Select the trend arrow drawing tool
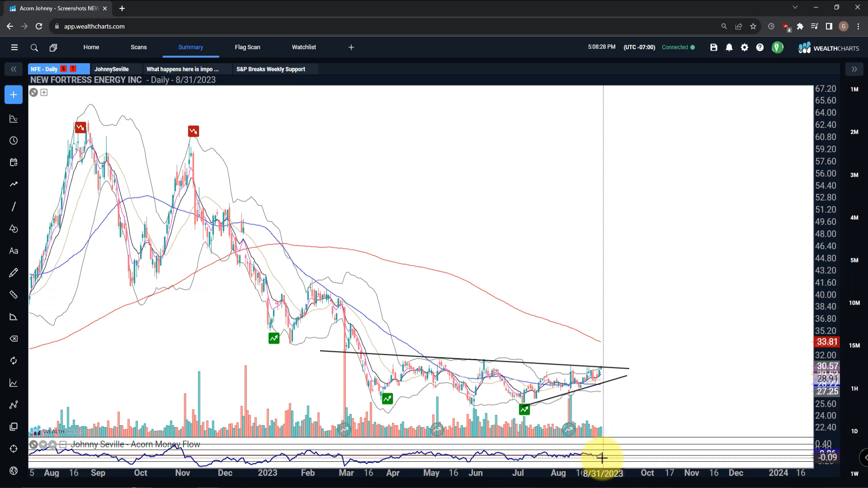 click(x=14, y=184)
